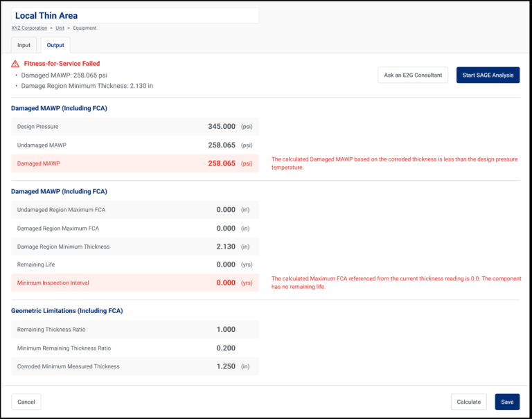532x419 pixels.
Task: Click the Local Thin Area title field
Action: [135, 15]
